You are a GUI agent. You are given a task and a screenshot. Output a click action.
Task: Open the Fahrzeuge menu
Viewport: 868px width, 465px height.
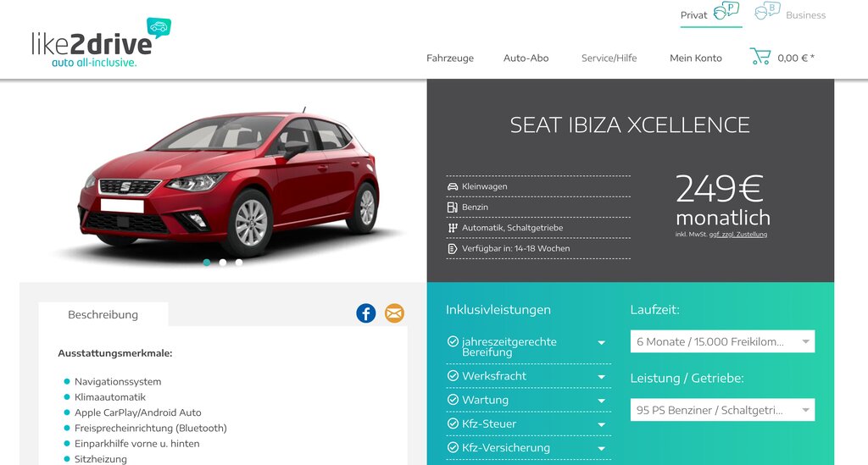(449, 58)
